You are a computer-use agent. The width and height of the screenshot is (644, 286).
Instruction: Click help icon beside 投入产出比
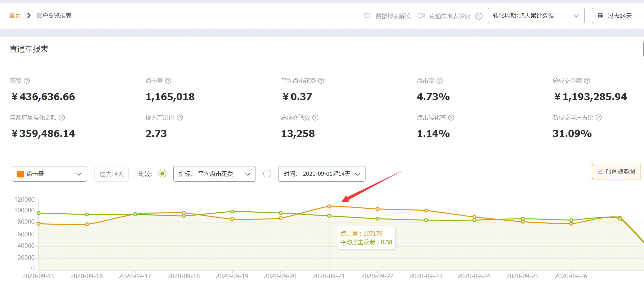[x=180, y=118]
